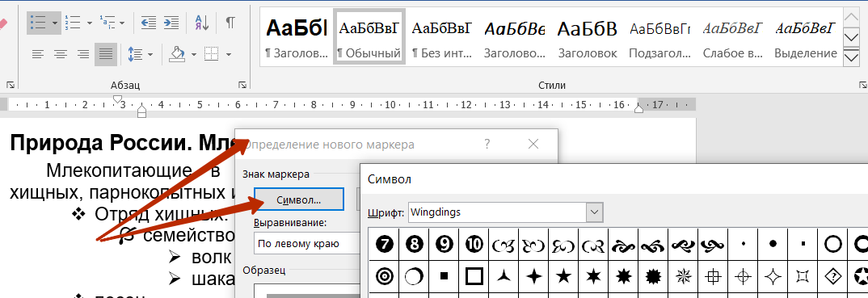
Task: Select the hollow four-point star symbol
Action: point(773,275)
